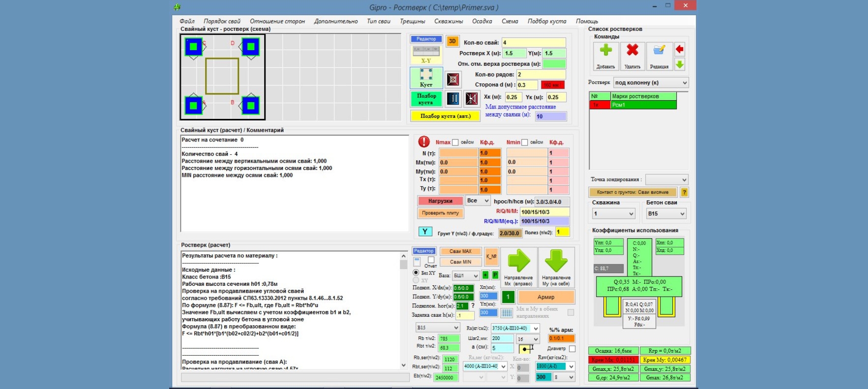This screenshot has height=389, width=868.
Task: Open the База БШ1 dropdown
Action: pos(465,276)
